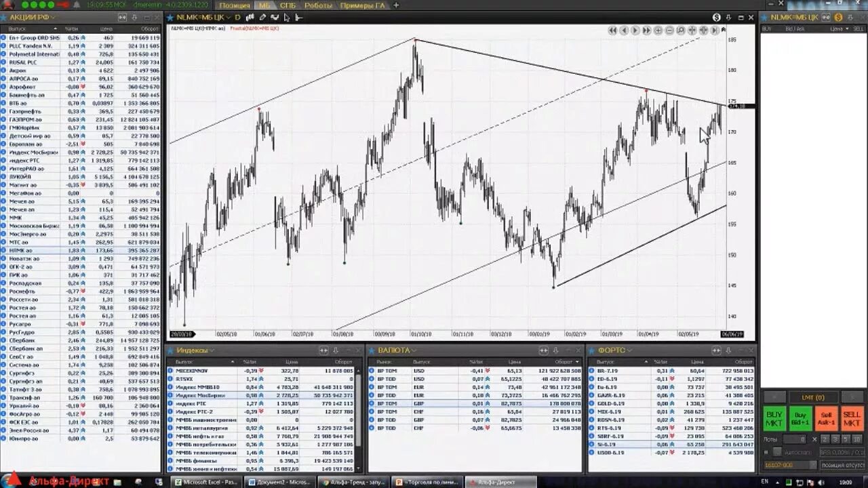
Task: Open Microsoft Excel from the taskbar
Action: tap(205, 482)
